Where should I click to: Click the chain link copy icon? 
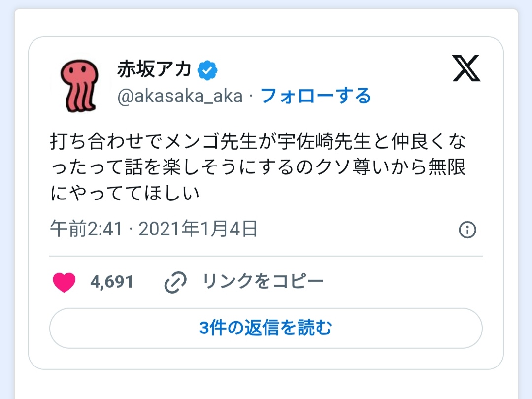coord(175,282)
